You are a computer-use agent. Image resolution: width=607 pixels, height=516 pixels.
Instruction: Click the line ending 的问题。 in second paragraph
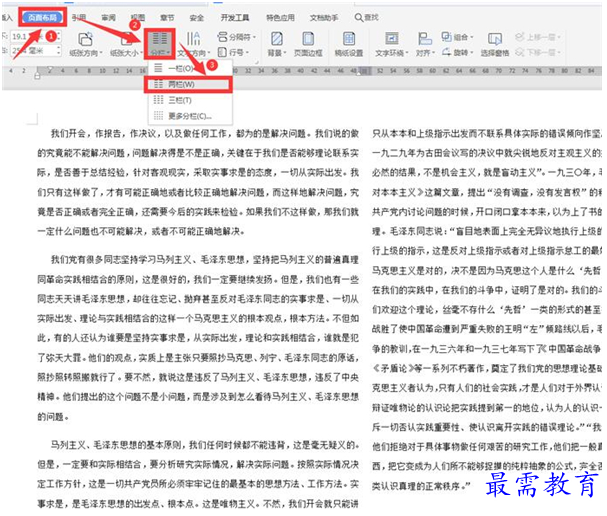click(x=53, y=417)
